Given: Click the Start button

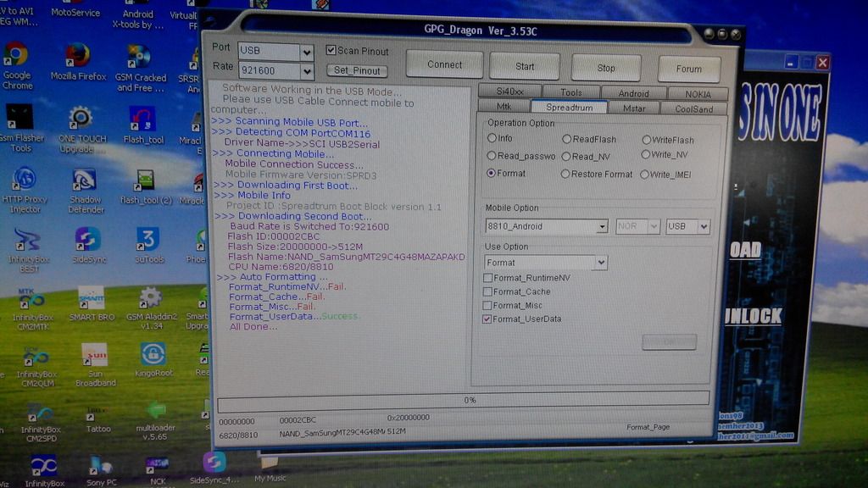Looking at the screenshot, I should pos(524,66).
